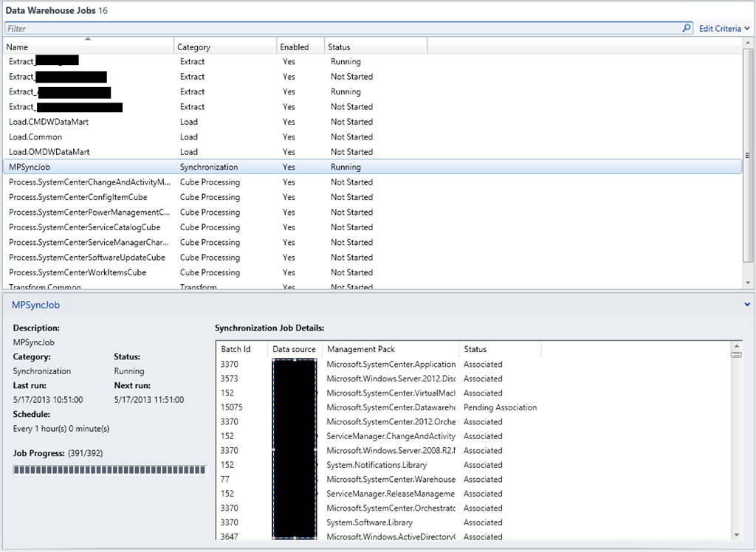Click the Job Progress bar
756x552 pixels.
[x=110, y=469]
